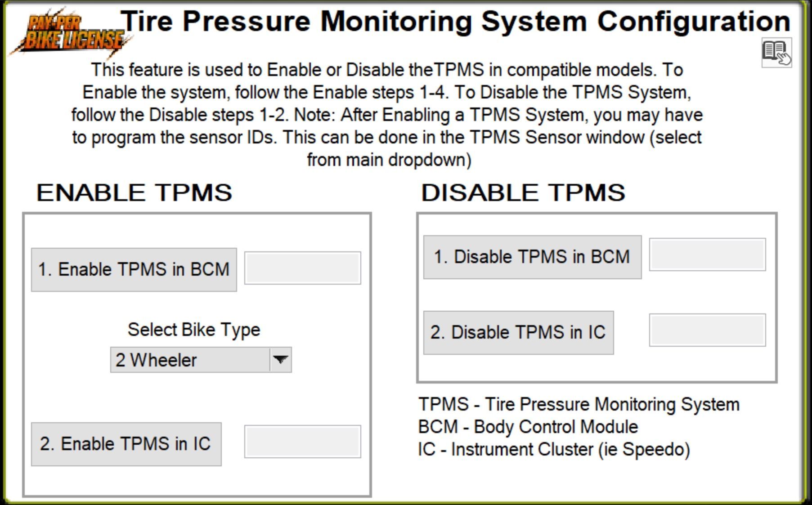Click the Tire Pressure Monitoring System Configuration title
The width and height of the screenshot is (812, 505).
coord(455,21)
